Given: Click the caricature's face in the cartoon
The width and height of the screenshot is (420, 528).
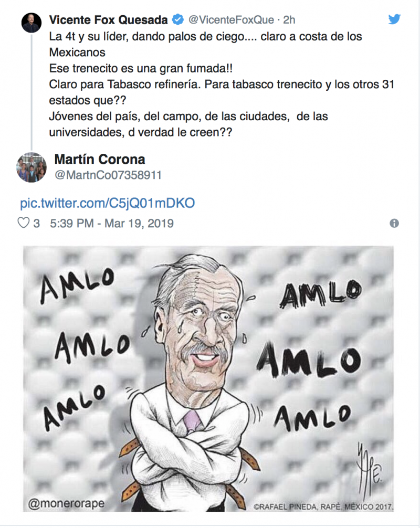Looking at the screenshot, I should point(202,330).
